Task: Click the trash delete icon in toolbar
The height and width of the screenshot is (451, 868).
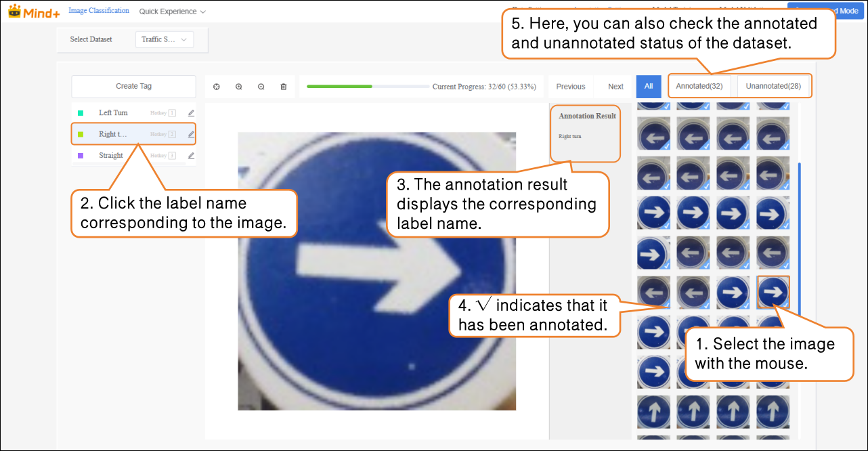Action: pos(284,87)
